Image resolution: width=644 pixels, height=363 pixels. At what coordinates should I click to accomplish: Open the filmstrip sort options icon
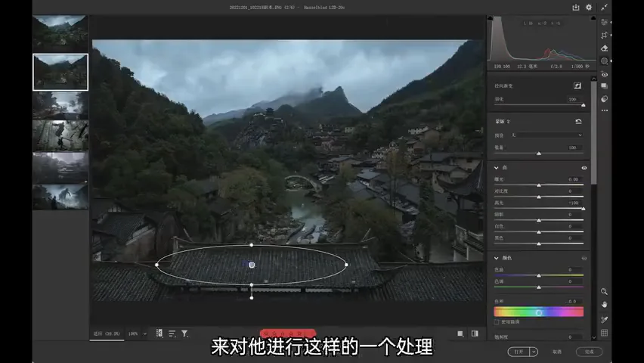(172, 334)
